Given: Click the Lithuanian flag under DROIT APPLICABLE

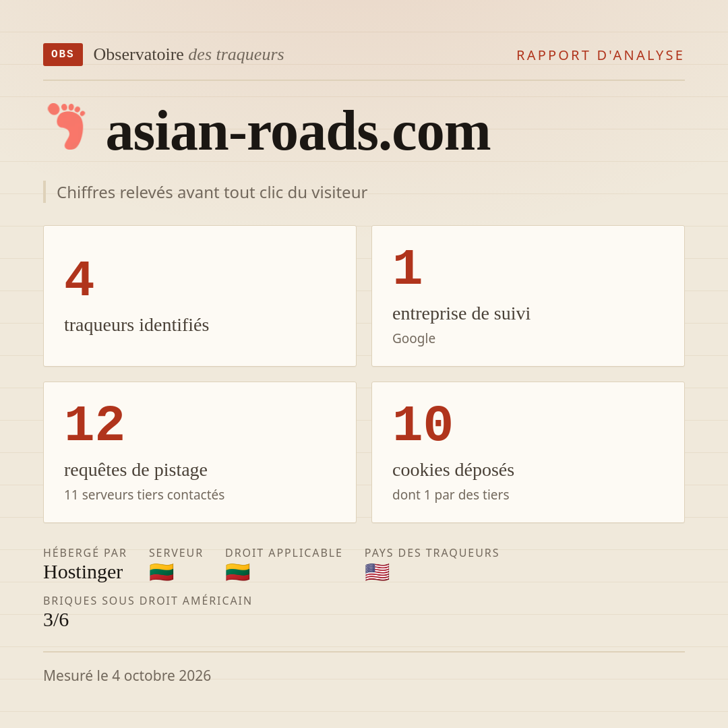Looking at the screenshot, I should [238, 572].
